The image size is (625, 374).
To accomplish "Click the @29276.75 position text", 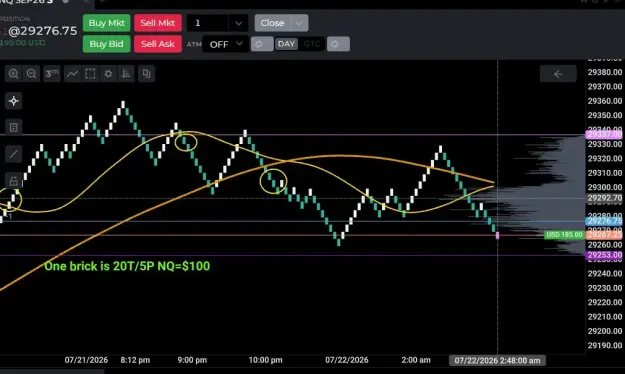I will [43, 31].
